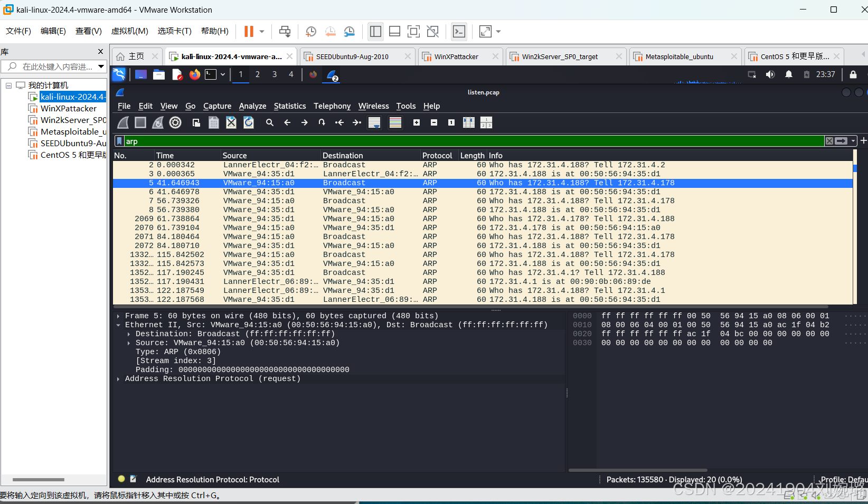Close this capture file icon
The image size is (868, 504).
[x=231, y=122]
